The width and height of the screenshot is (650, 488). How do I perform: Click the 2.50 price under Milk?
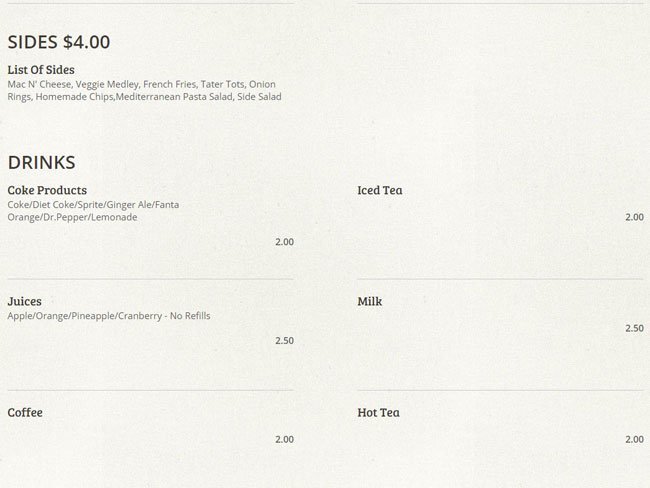(634, 328)
